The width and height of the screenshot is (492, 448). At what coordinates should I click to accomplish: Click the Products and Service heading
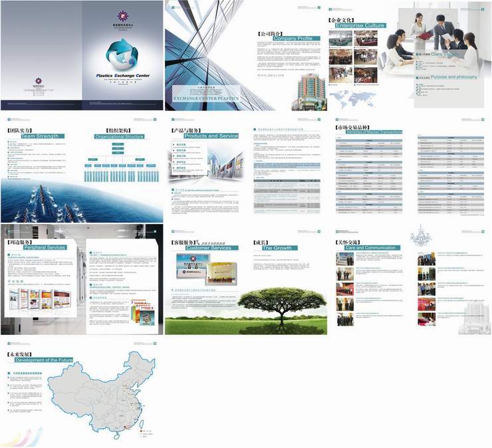point(210,136)
